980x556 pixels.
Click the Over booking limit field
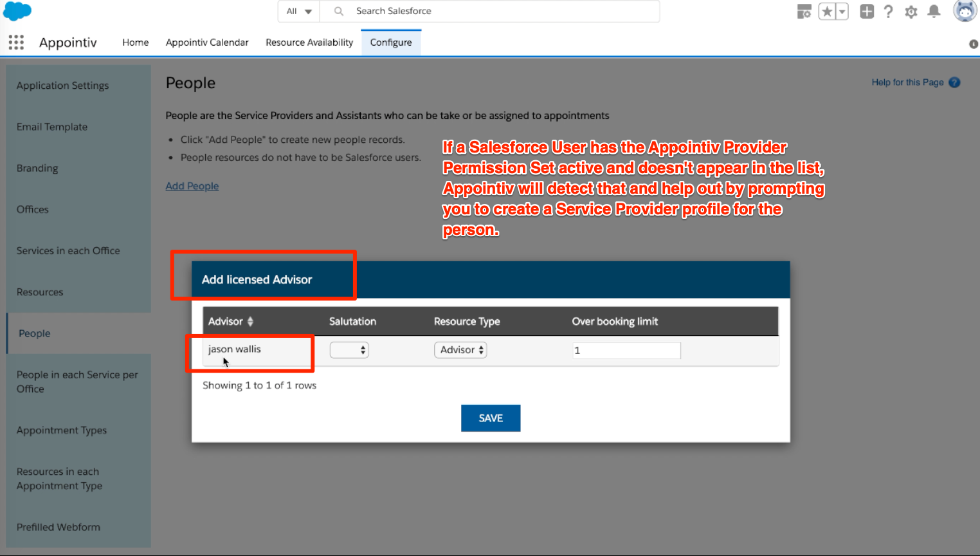click(x=626, y=351)
